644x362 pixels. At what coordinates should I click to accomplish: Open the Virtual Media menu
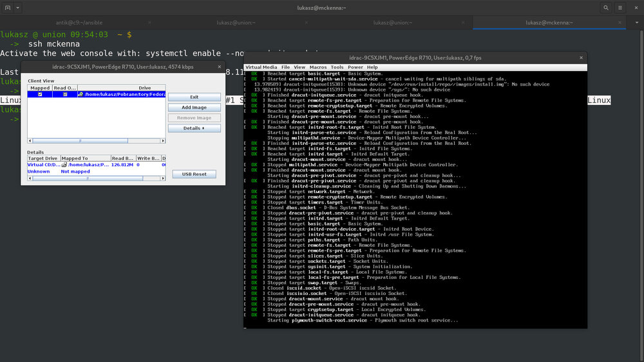[x=261, y=67]
